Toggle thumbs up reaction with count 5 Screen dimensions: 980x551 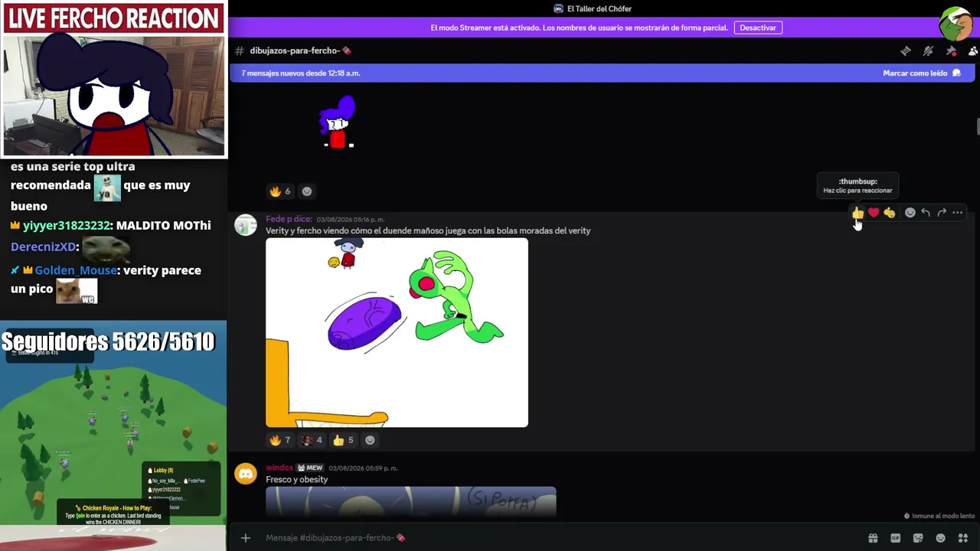click(344, 440)
